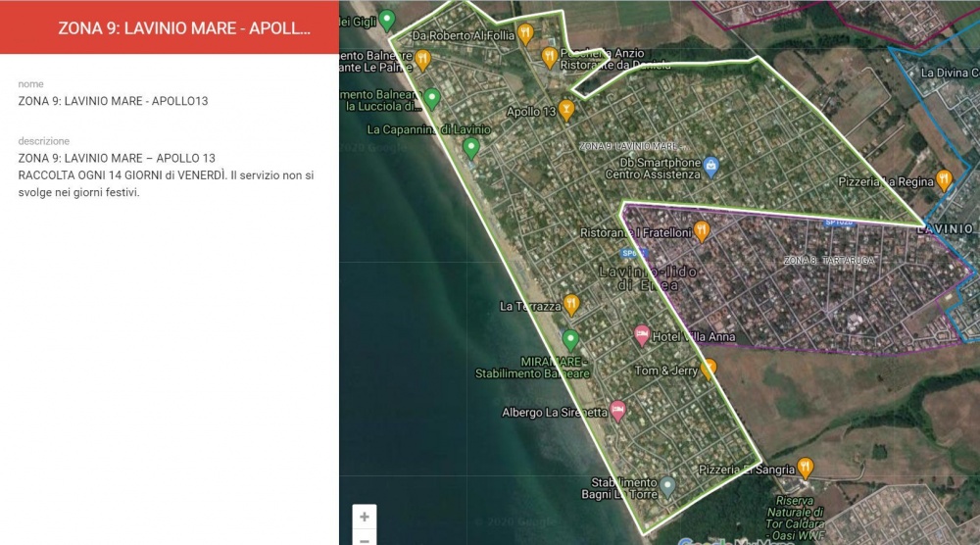The height and width of the screenshot is (545, 980).
Task: Click the SP601 road shield
Action: point(633,253)
